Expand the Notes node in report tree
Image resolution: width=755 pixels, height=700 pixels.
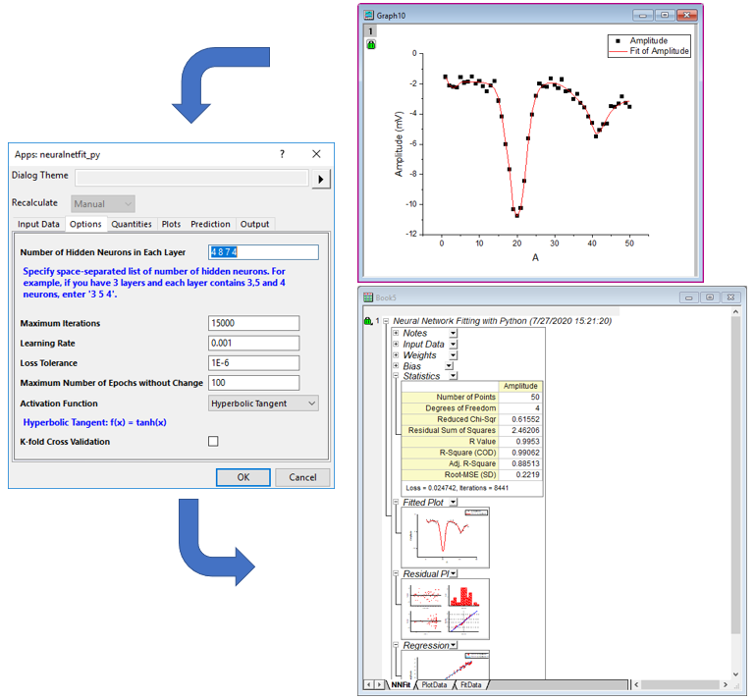[x=396, y=333]
